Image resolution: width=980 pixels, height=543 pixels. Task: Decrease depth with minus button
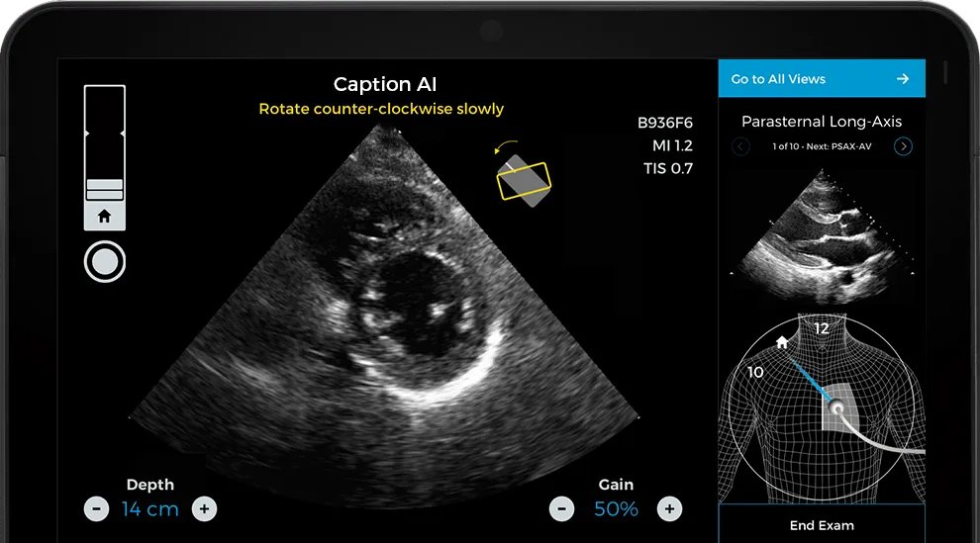tap(96, 509)
